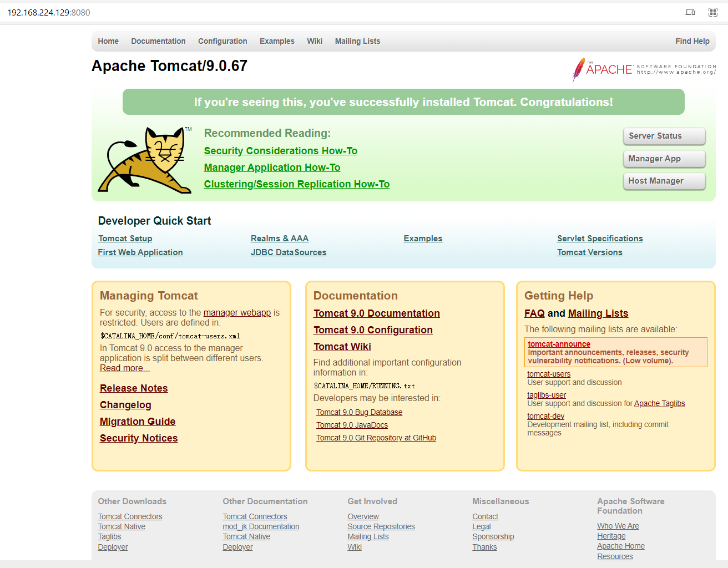728x568 pixels.
Task: Open the Release Notes link
Action: [x=134, y=388]
